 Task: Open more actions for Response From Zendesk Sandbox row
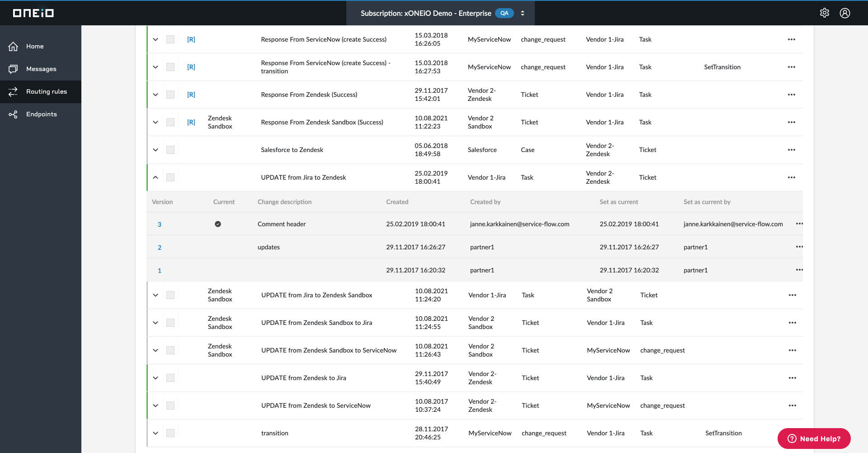[x=792, y=122]
